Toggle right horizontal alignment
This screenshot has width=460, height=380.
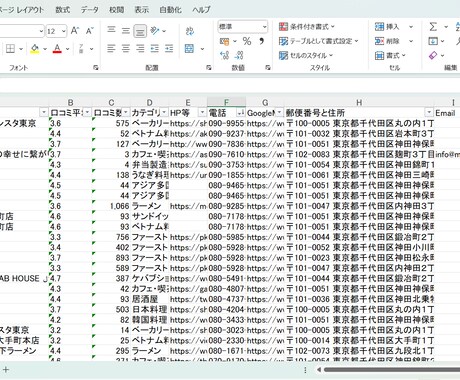(x=140, y=49)
